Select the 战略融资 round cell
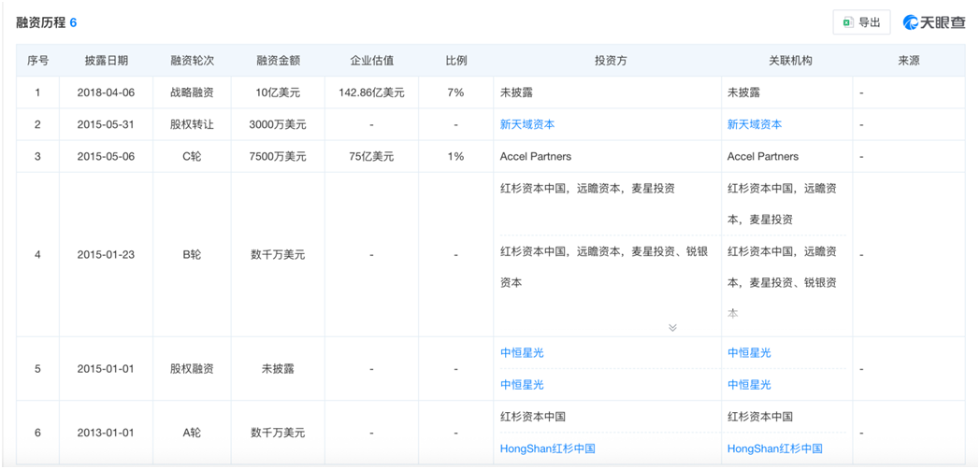The height and width of the screenshot is (469, 980). click(192, 92)
